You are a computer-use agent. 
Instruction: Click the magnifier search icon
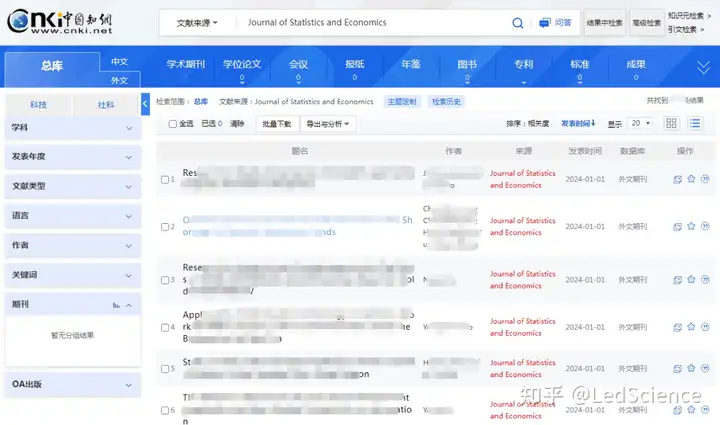coord(518,23)
